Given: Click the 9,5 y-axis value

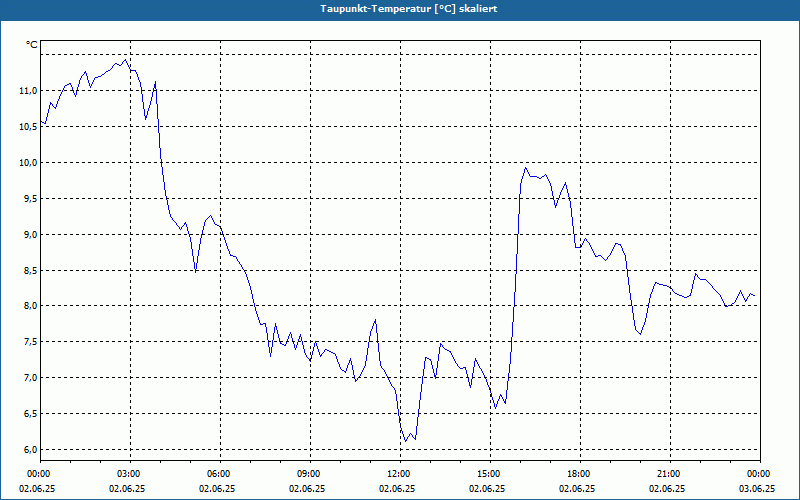Looking at the screenshot, I should point(31,199).
